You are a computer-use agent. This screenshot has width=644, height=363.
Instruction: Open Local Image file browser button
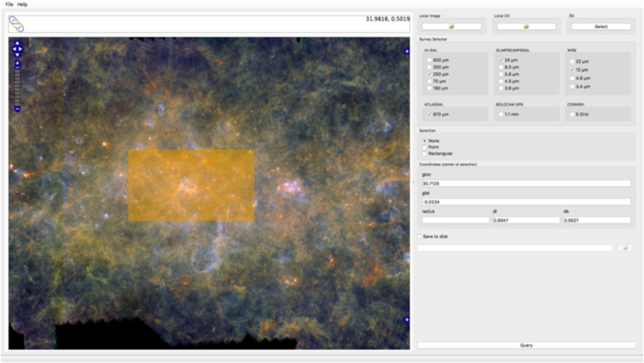coord(452,26)
